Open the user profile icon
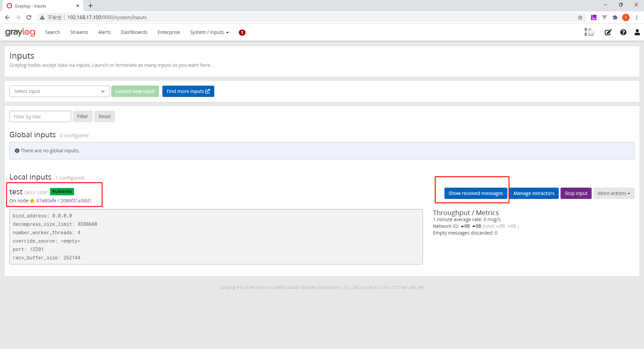This screenshot has width=644, height=349. (x=637, y=32)
